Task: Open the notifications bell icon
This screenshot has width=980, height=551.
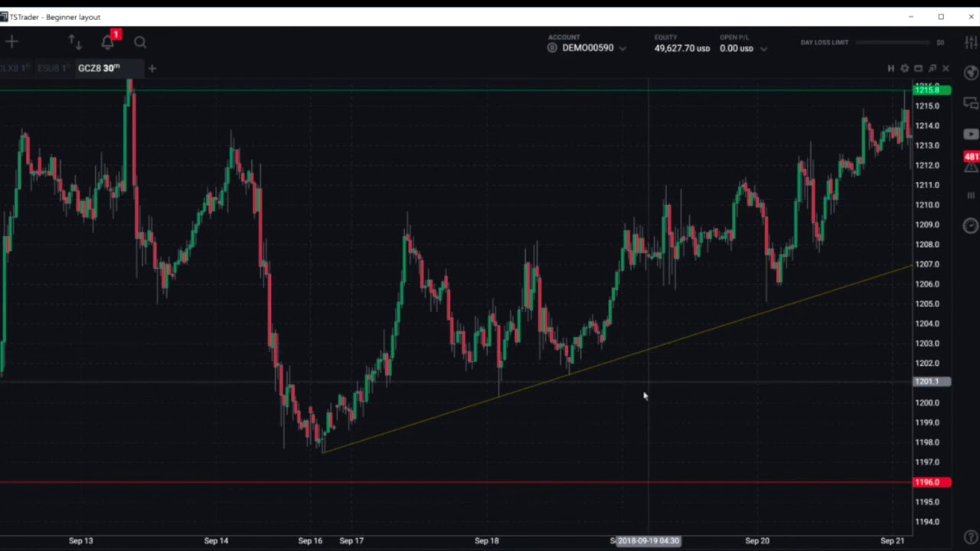Action: coord(108,42)
